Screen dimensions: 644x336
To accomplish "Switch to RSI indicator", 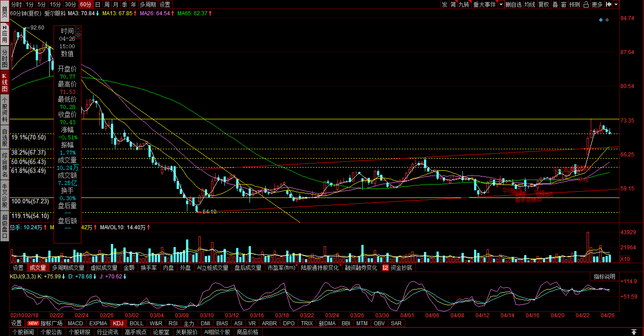I will pyautogui.click(x=173, y=323).
